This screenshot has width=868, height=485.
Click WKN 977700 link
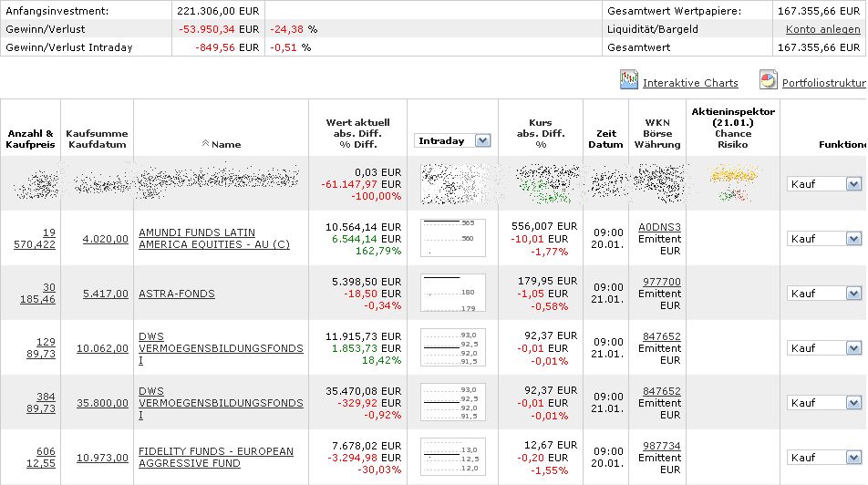point(662,282)
